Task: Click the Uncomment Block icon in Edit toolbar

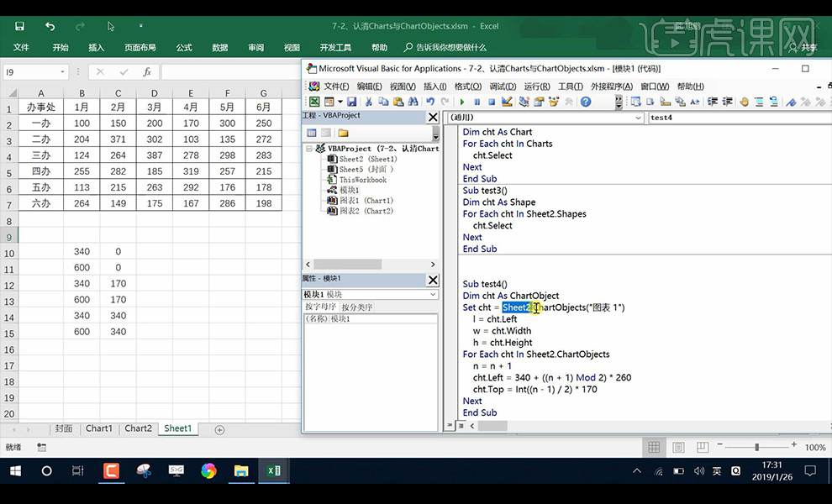Action: click(774, 102)
